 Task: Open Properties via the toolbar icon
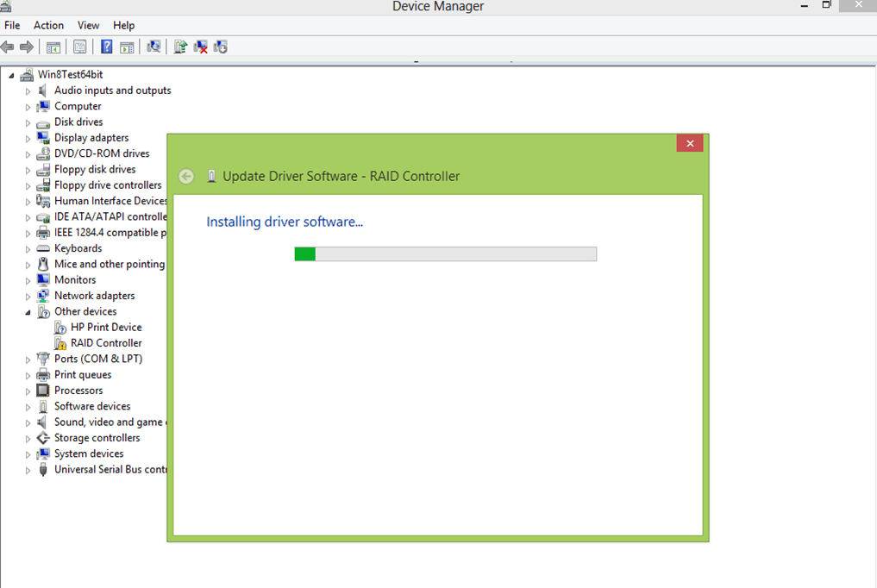pos(80,47)
